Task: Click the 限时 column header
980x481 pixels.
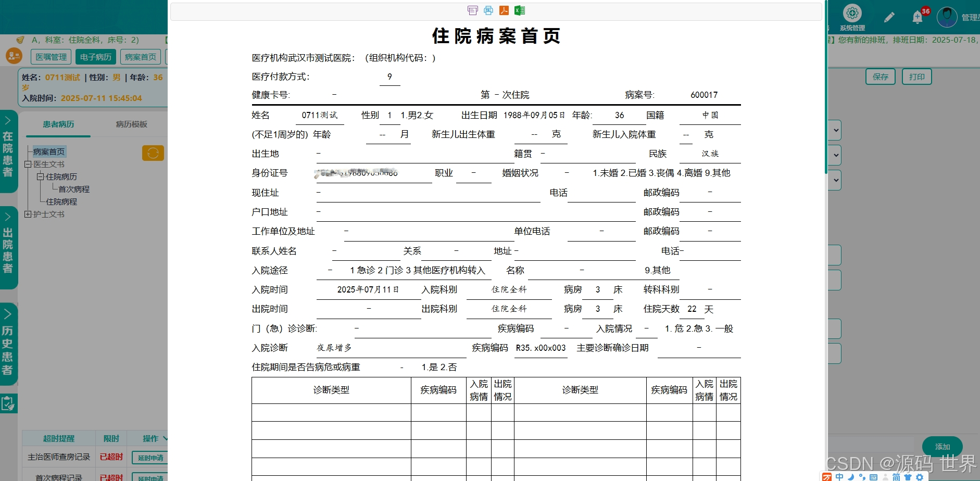Action: click(x=111, y=438)
